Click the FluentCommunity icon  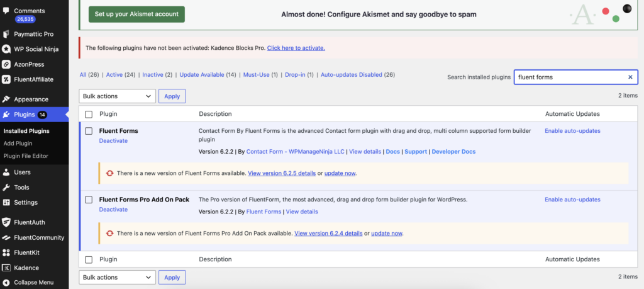6,237
